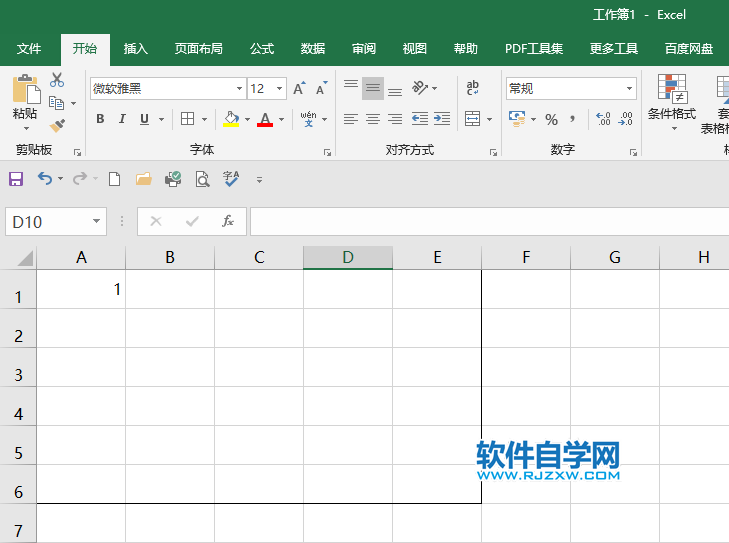Switch to the 百度网盘 tab

pos(689,48)
